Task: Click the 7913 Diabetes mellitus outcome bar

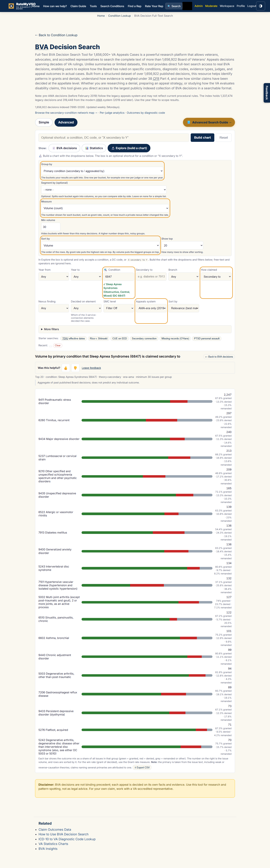Action: (x=147, y=532)
